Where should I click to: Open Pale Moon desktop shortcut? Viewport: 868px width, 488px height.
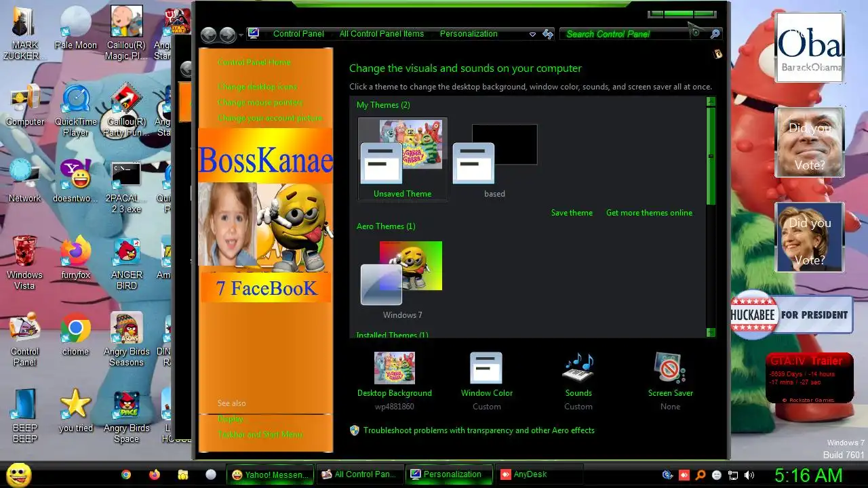[x=76, y=28]
